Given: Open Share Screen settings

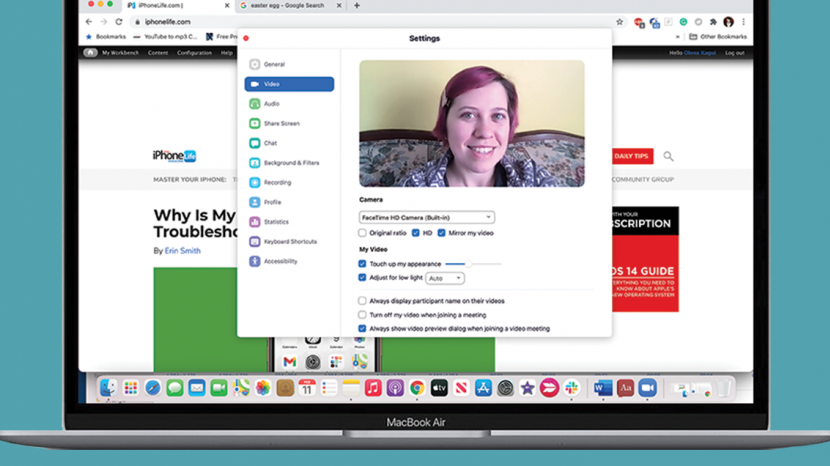Looking at the screenshot, I should tap(289, 123).
